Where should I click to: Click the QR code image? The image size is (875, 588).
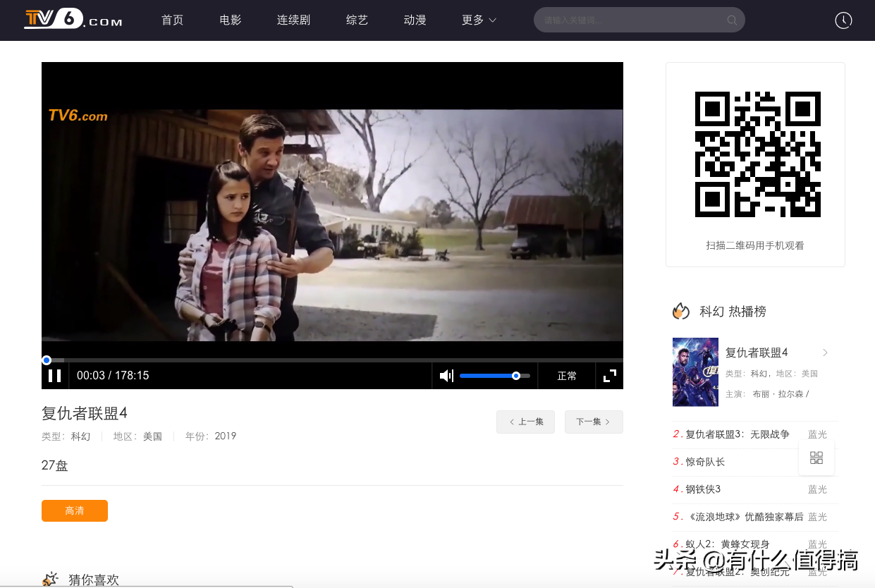click(757, 154)
